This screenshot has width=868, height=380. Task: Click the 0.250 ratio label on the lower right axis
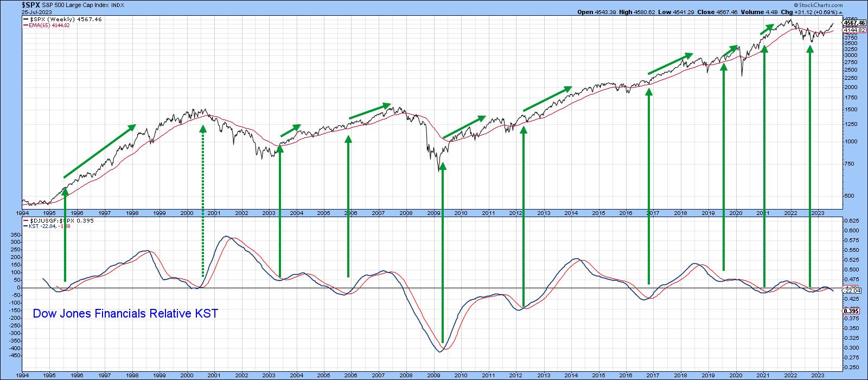[x=853, y=367]
